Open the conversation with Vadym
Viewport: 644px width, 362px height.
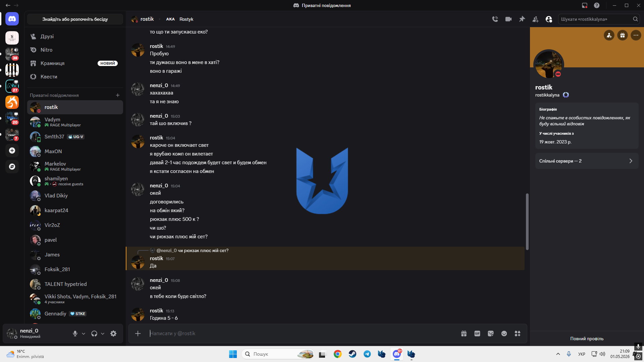pos(75,122)
